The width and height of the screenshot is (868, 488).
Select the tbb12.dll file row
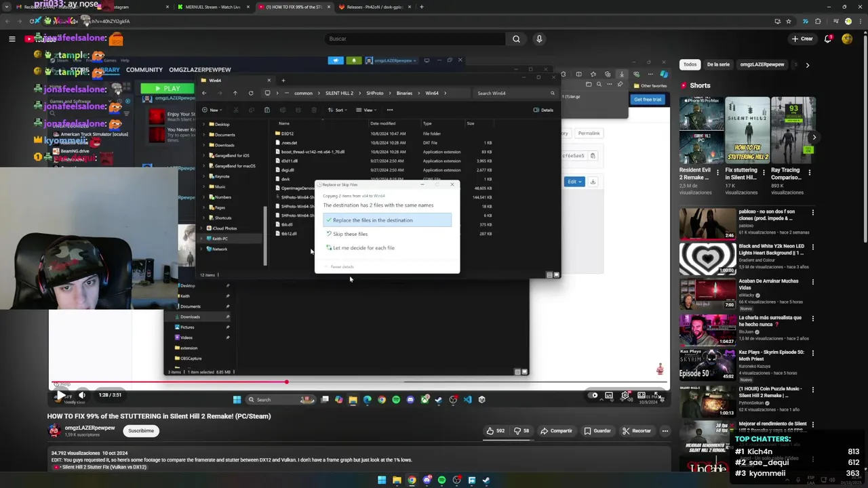[384, 234]
